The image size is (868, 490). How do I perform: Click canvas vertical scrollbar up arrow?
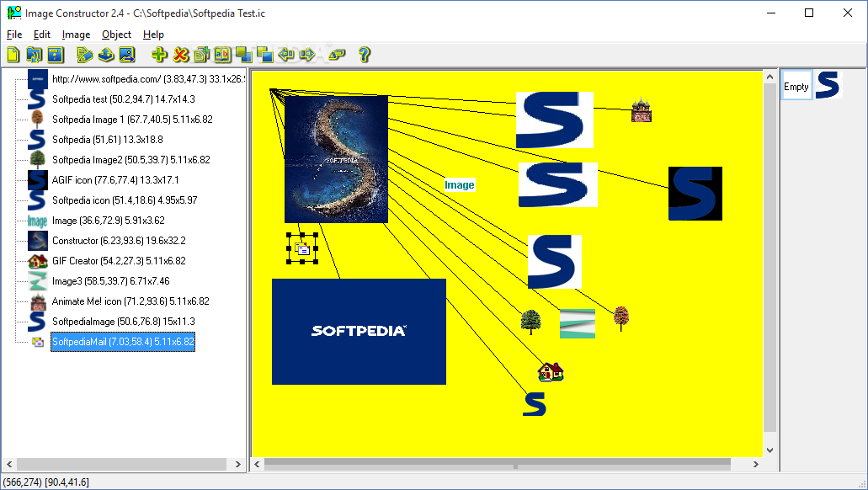tap(769, 77)
